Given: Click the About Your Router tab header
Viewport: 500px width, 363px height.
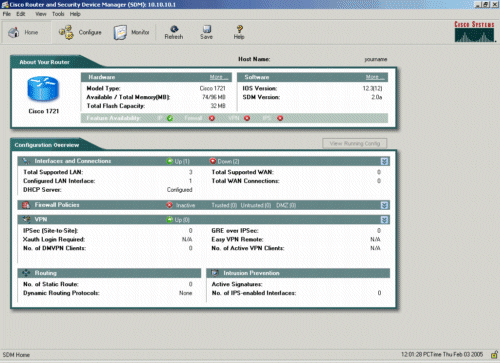Looking at the screenshot, I should pos(44,62).
